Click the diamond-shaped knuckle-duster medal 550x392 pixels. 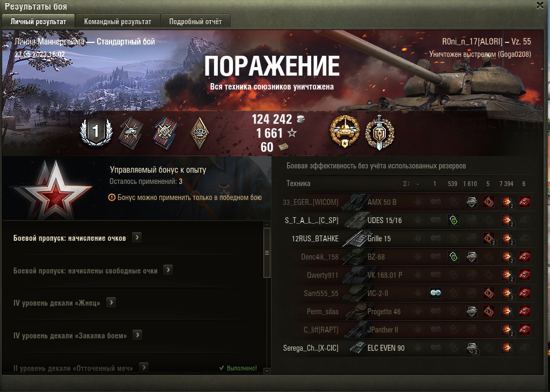(x=199, y=133)
